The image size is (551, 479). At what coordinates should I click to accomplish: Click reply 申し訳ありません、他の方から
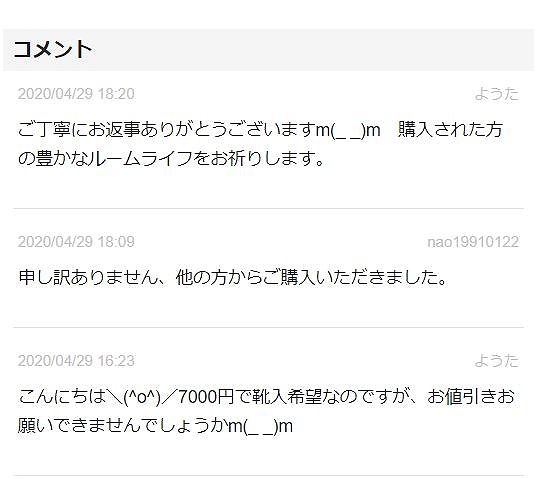coord(233,277)
